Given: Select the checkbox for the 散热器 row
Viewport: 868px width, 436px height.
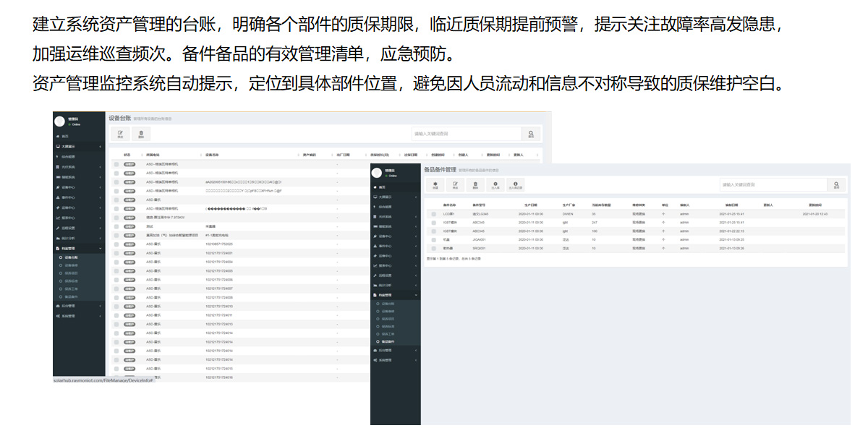Looking at the screenshot, I should [x=434, y=248].
